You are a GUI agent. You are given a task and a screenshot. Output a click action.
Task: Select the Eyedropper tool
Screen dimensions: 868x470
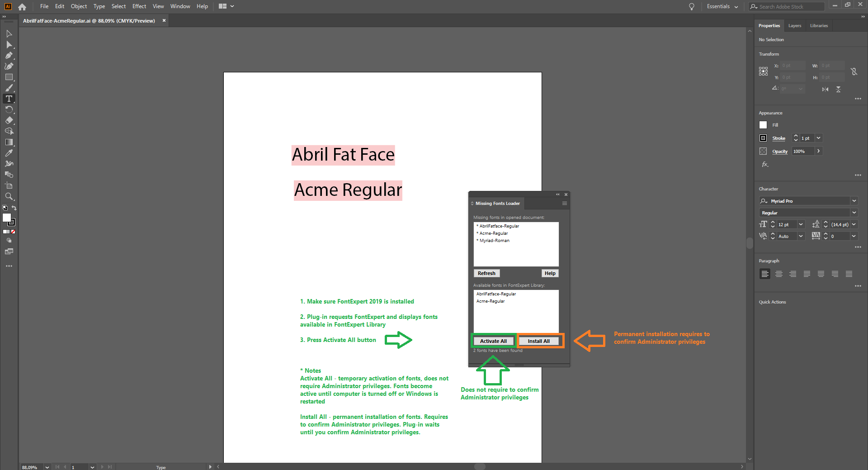pyautogui.click(x=9, y=153)
